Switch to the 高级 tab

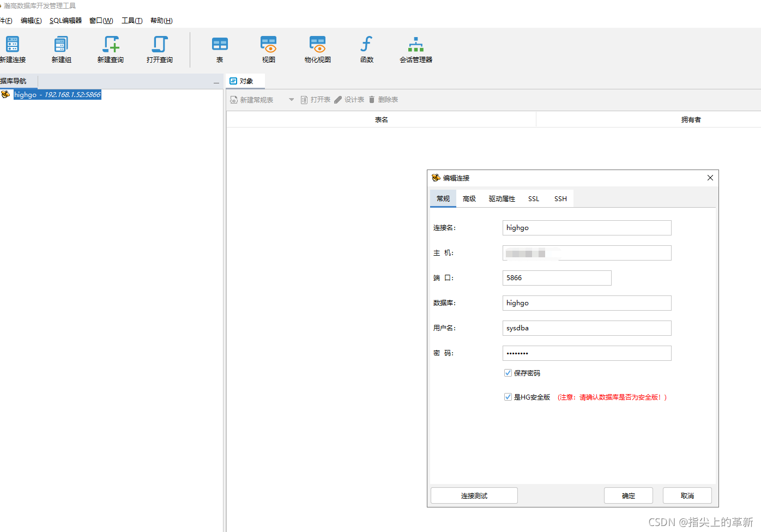pyautogui.click(x=469, y=199)
